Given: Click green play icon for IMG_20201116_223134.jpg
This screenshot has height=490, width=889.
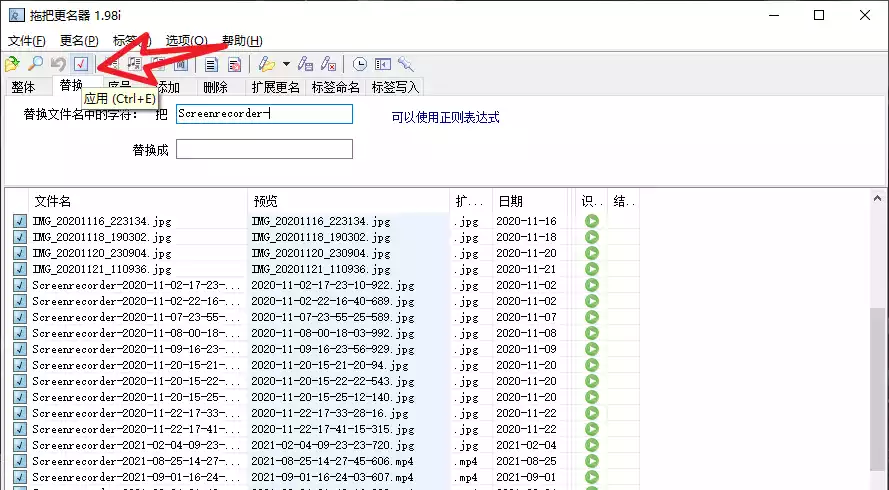Looking at the screenshot, I should coord(592,221).
